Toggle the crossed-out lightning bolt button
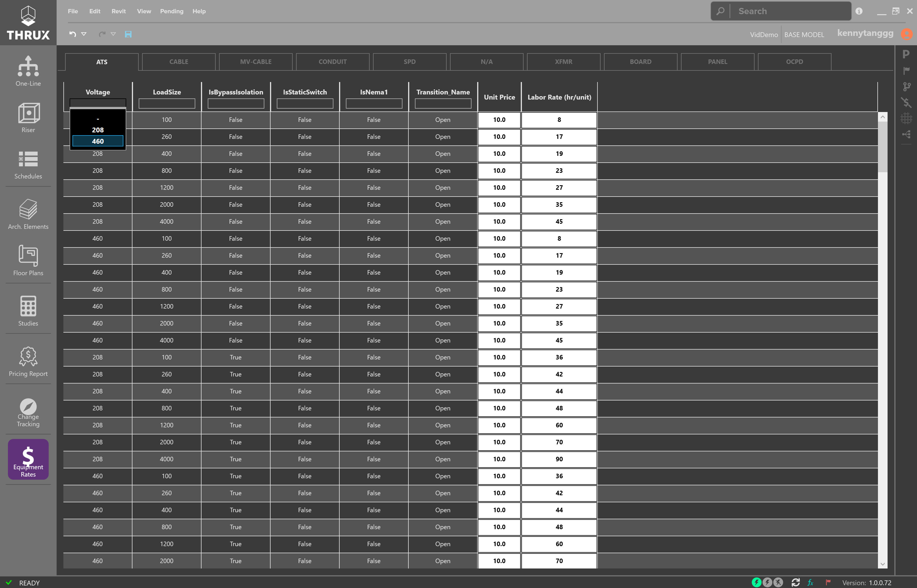This screenshot has width=917, height=588. (778, 582)
